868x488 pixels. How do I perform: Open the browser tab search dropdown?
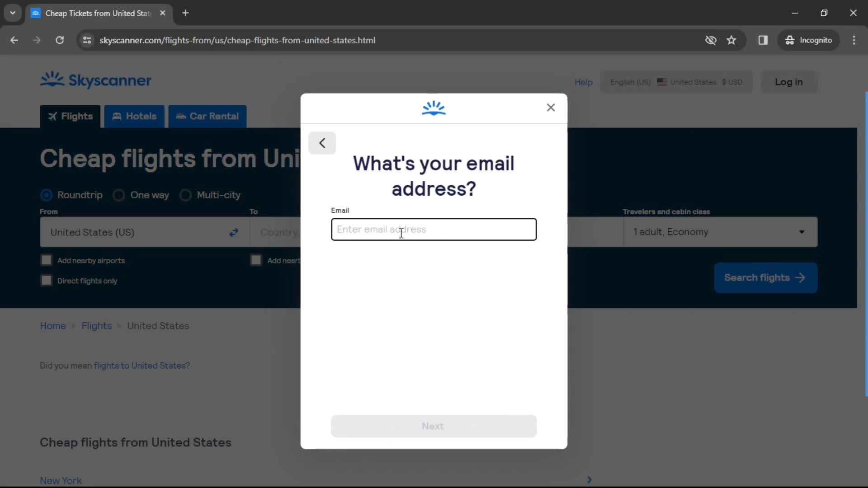click(x=13, y=13)
